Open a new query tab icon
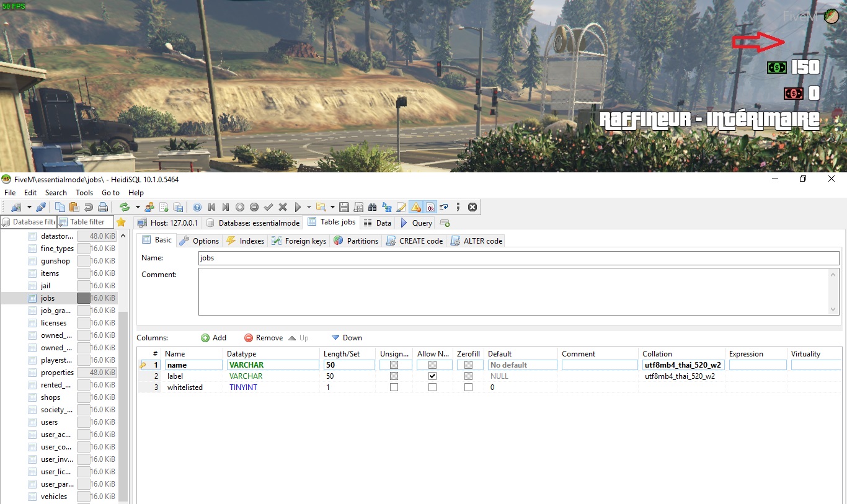This screenshot has width=847, height=504. 445,223
